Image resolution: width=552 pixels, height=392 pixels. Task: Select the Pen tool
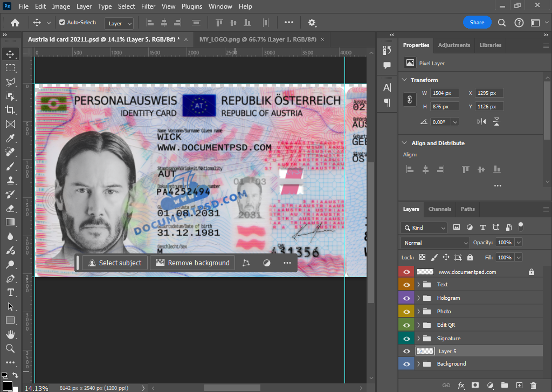[x=10, y=279]
